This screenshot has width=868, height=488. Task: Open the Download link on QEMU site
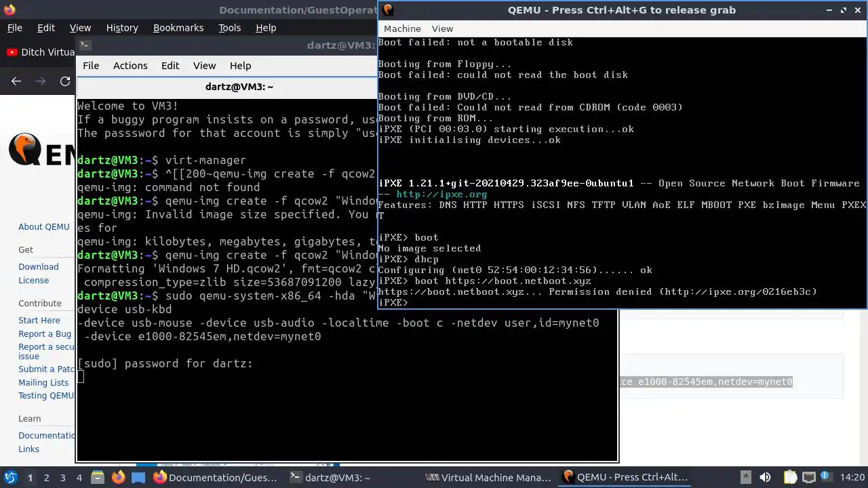[39, 267]
